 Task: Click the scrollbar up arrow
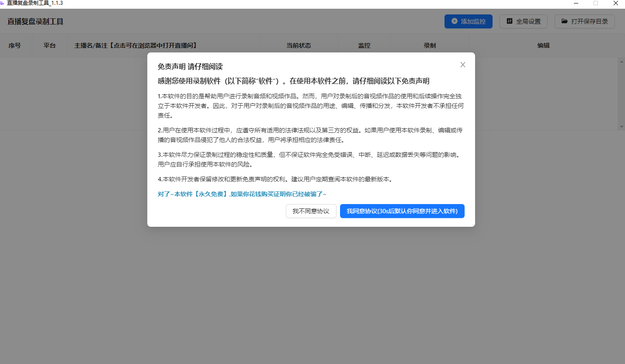(x=622, y=62)
